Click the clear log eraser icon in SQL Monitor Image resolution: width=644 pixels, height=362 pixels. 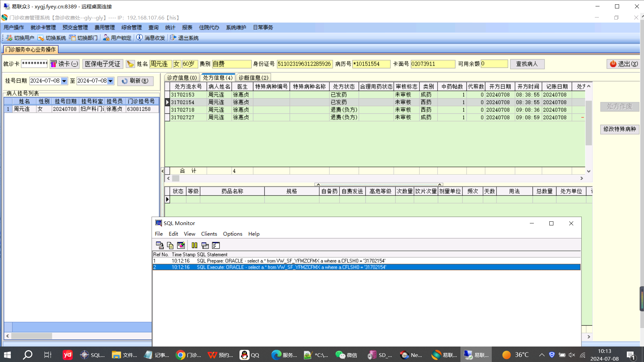click(181, 245)
